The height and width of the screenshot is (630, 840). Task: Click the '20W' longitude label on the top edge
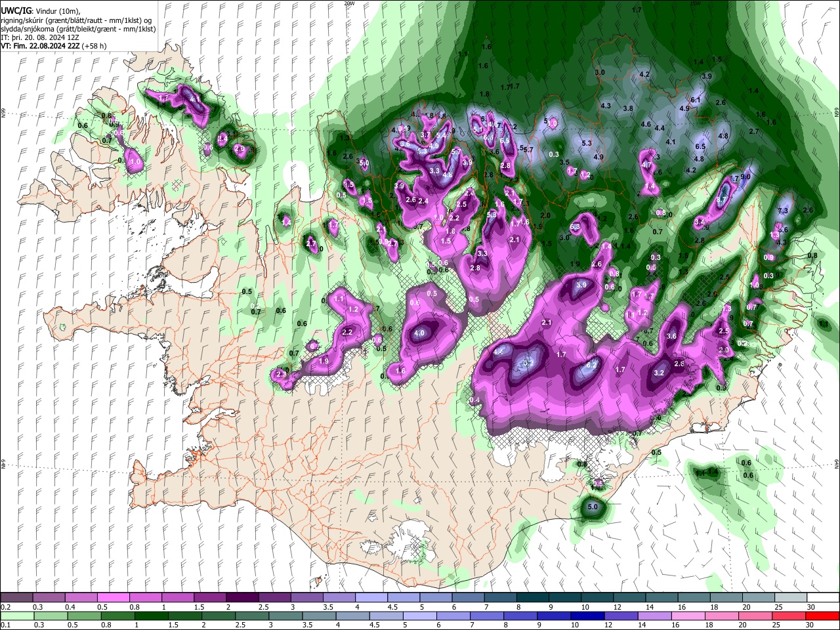click(x=349, y=3)
